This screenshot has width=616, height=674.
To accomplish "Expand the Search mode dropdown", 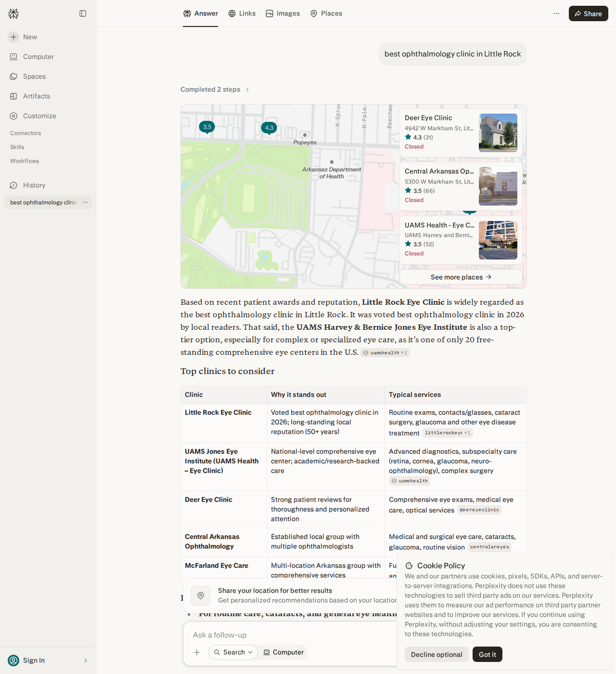I will tap(233, 652).
